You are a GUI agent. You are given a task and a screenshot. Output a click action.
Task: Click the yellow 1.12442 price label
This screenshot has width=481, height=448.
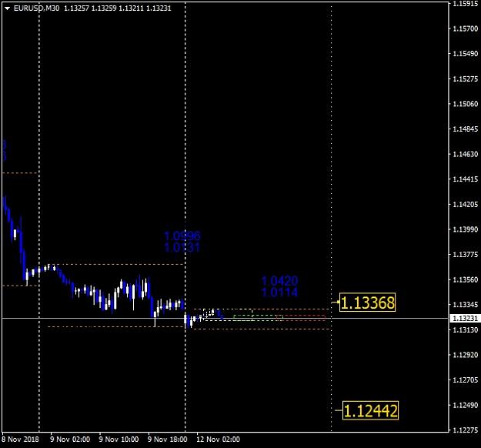click(x=370, y=410)
